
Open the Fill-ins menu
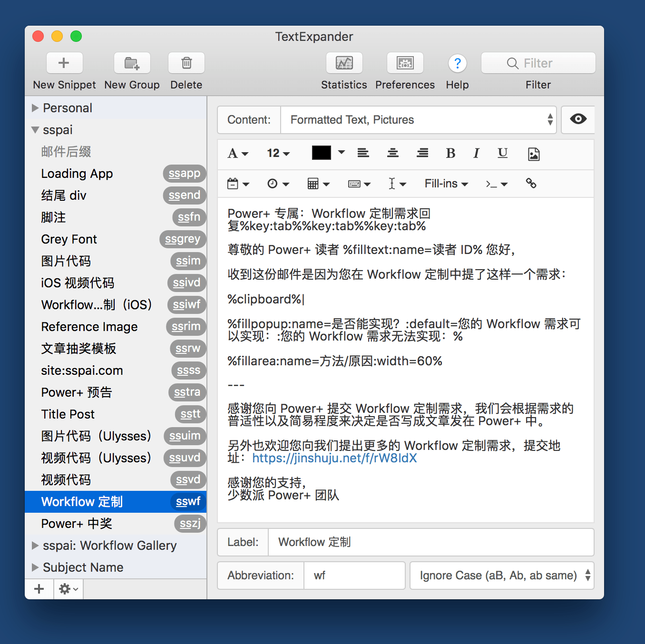tap(446, 184)
